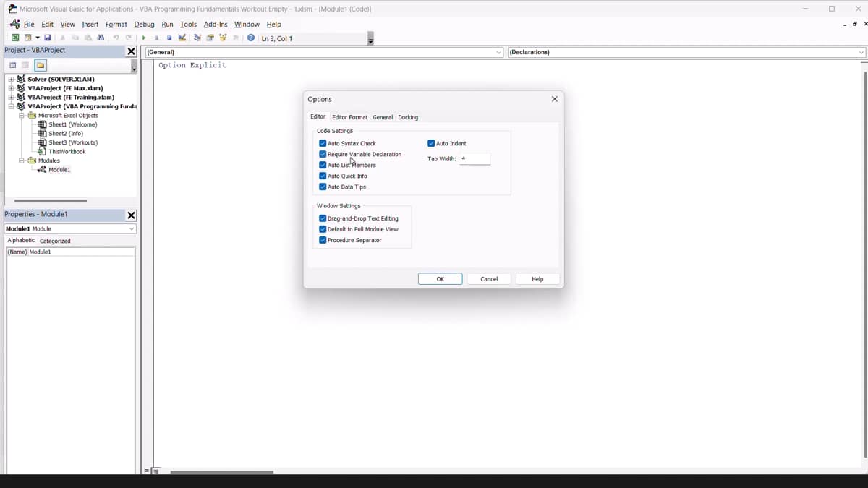The height and width of the screenshot is (488, 868).
Task: Click the Insert UserForm toolbar icon
Action: 27,38
